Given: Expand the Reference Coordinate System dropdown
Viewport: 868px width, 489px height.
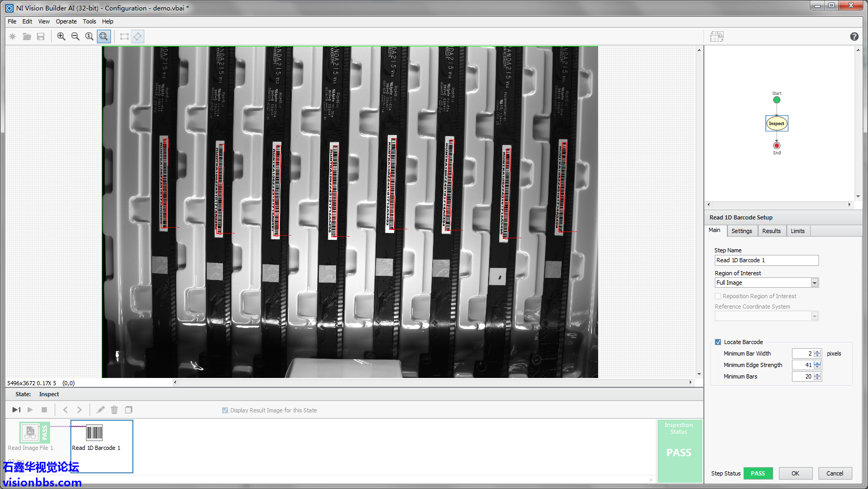Looking at the screenshot, I should (814, 316).
